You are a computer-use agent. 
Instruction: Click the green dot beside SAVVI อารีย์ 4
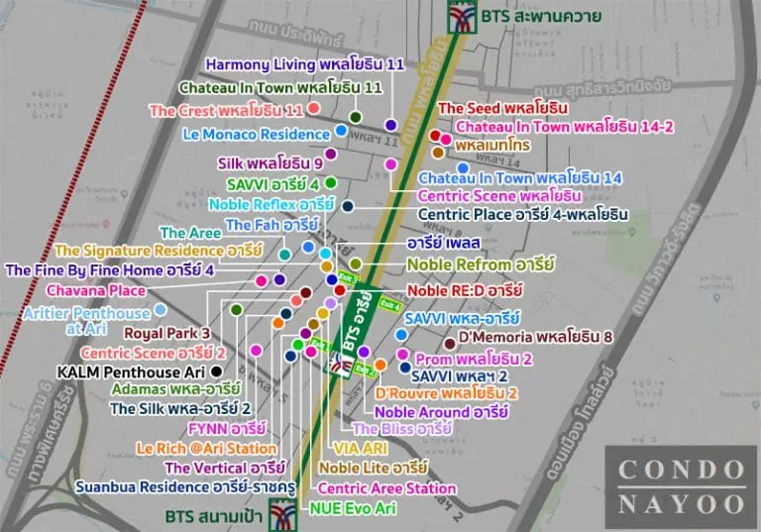point(331,183)
